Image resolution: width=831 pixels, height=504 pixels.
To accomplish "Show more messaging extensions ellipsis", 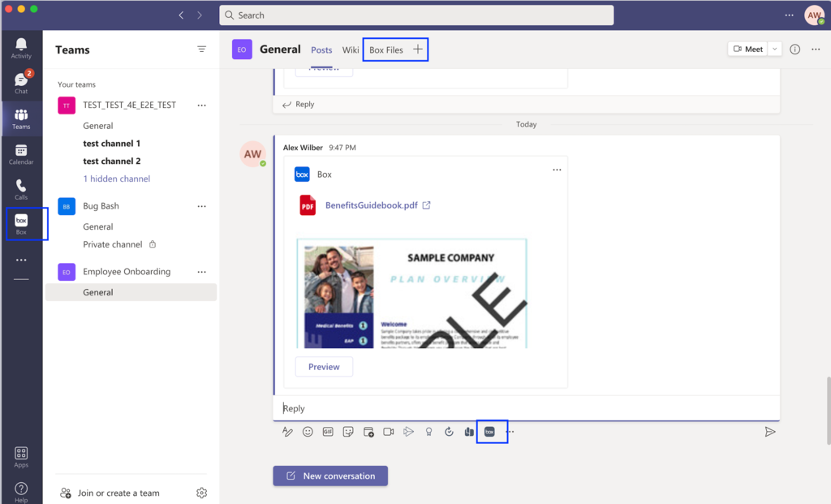I will tap(510, 432).
